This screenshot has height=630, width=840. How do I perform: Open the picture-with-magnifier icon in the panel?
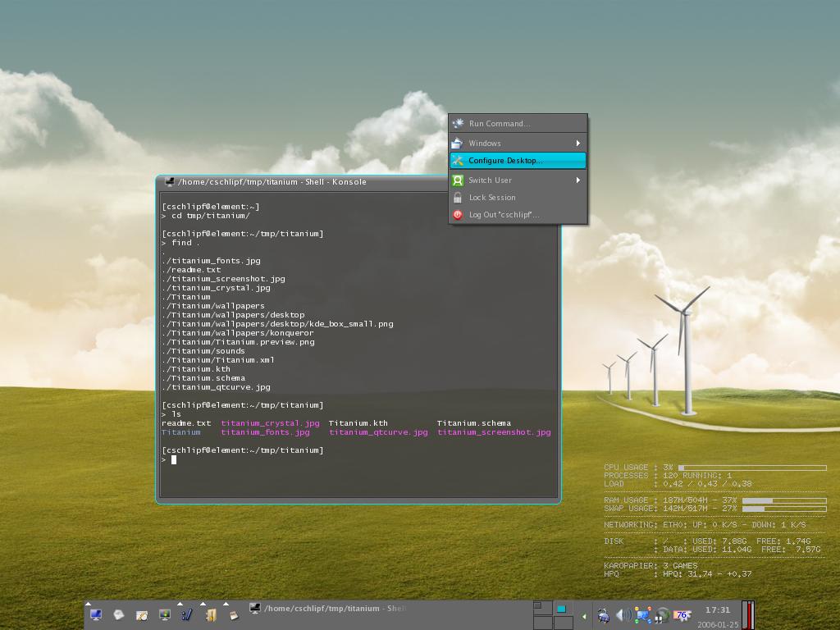tap(141, 615)
